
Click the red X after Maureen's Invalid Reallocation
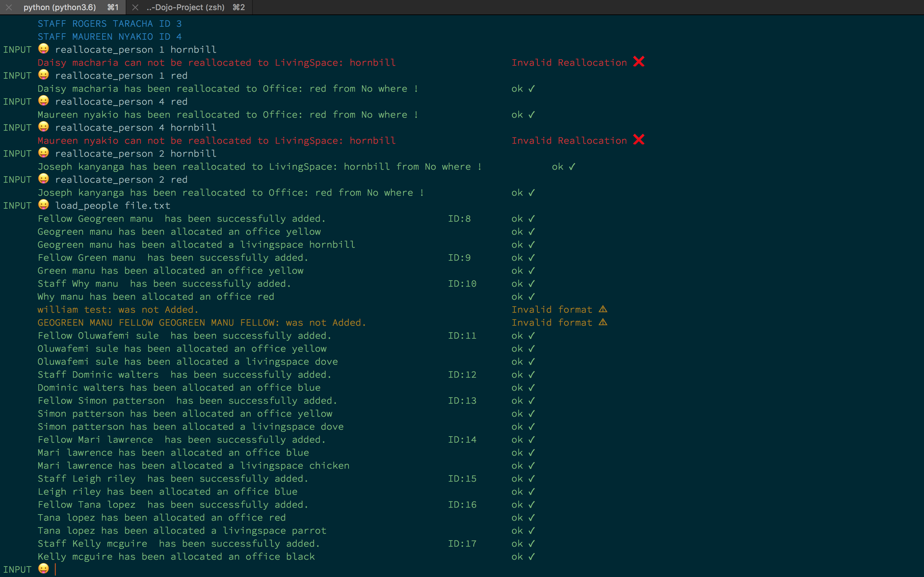coord(639,140)
